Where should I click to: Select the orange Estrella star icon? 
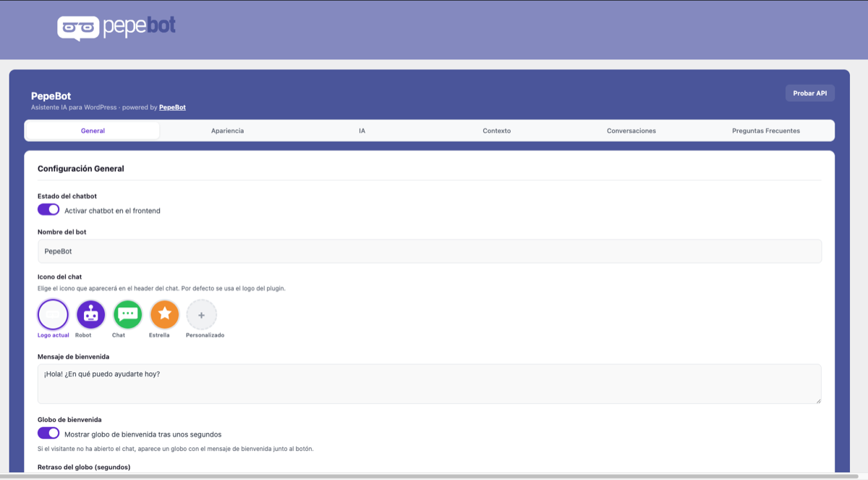tap(165, 314)
